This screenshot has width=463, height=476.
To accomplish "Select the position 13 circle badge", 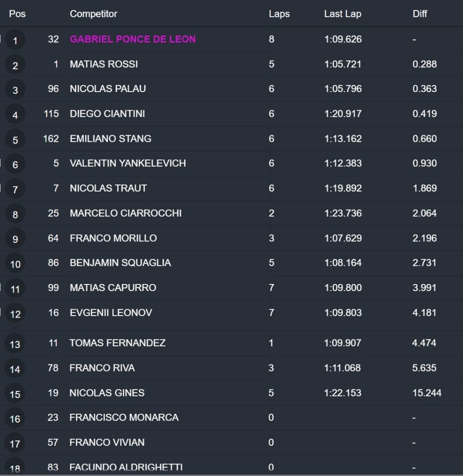I will [15, 344].
